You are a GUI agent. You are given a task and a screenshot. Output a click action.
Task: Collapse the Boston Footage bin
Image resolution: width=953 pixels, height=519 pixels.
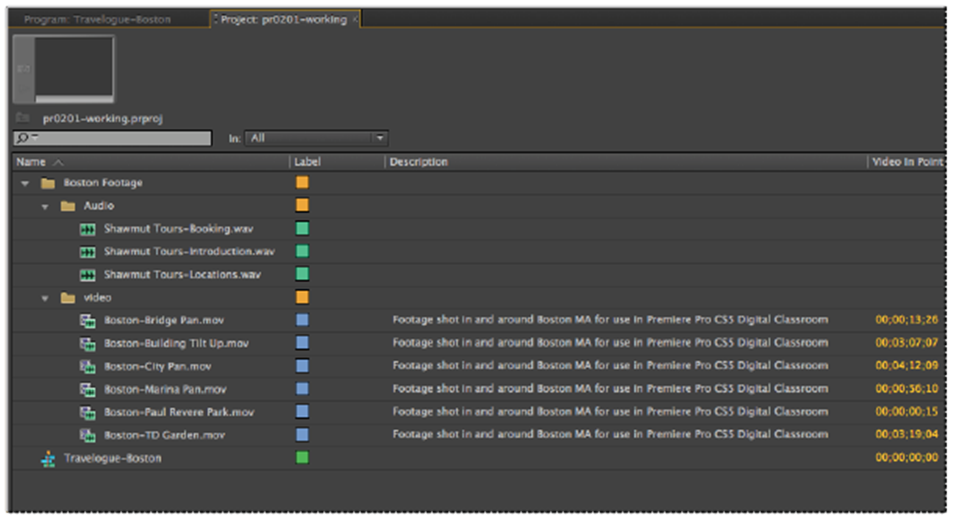coord(25,183)
